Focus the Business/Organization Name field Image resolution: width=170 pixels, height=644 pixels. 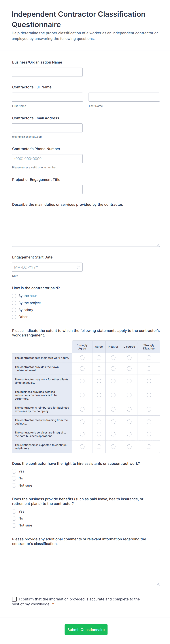[x=47, y=72]
